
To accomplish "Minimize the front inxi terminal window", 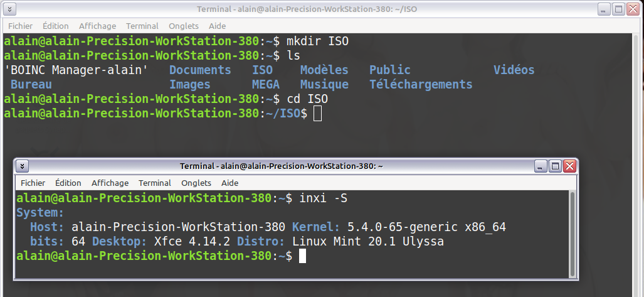I will point(541,166).
